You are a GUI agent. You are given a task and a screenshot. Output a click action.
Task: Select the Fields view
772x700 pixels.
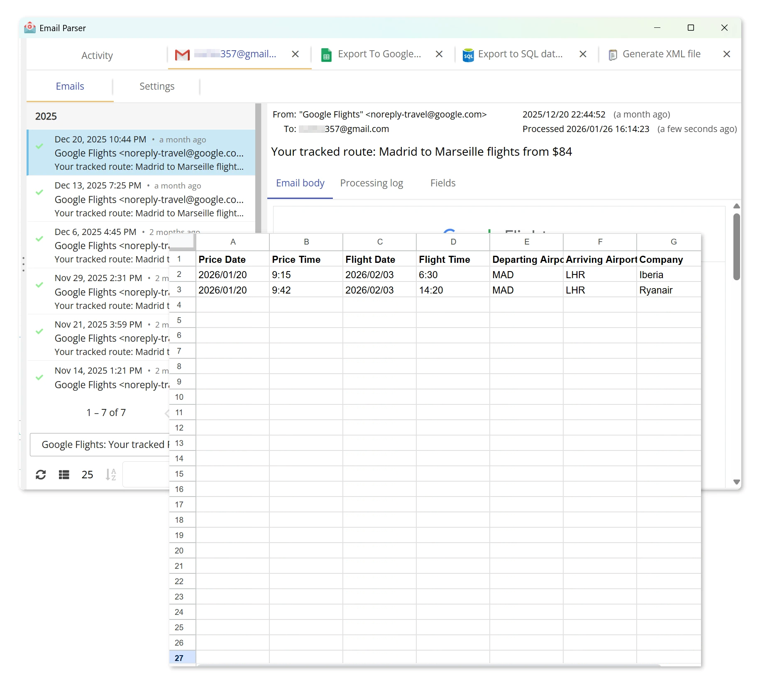tap(442, 183)
